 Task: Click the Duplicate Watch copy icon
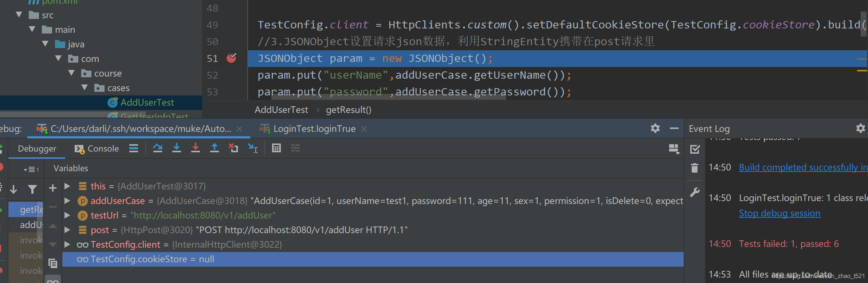click(x=53, y=263)
